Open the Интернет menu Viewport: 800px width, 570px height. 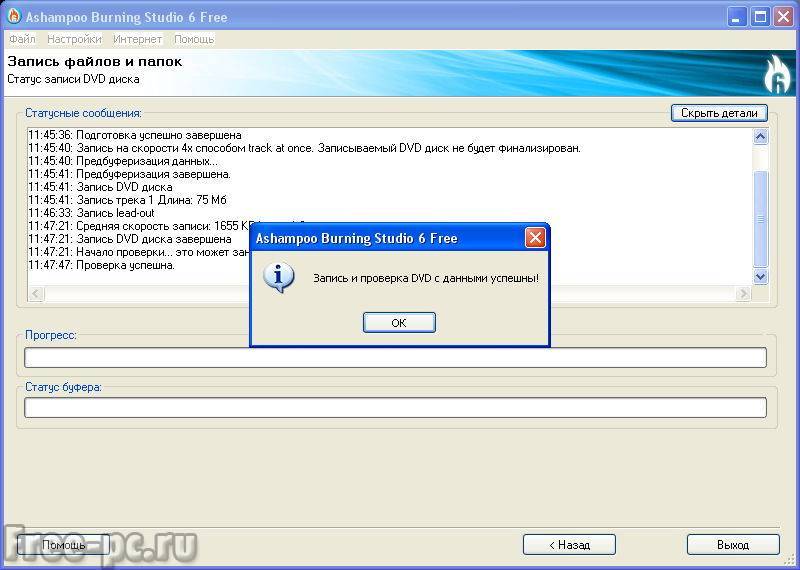(x=137, y=39)
